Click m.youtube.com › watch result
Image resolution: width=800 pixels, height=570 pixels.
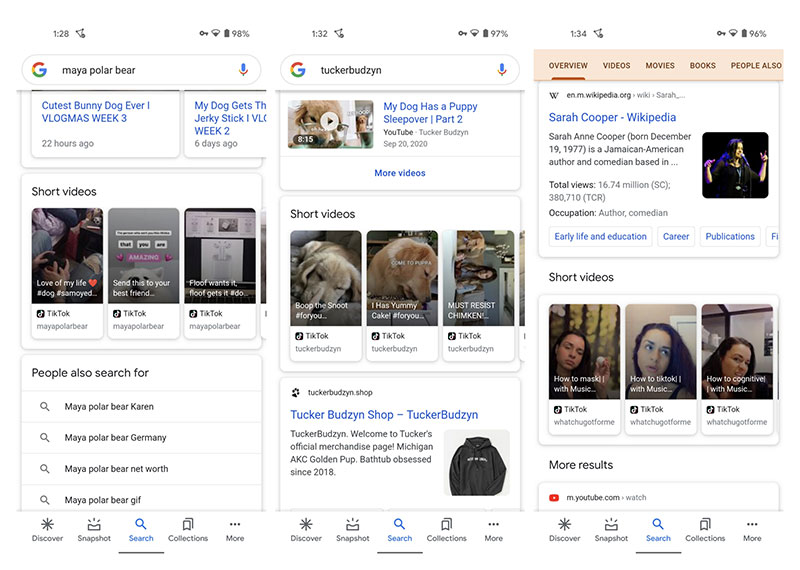pos(606,498)
